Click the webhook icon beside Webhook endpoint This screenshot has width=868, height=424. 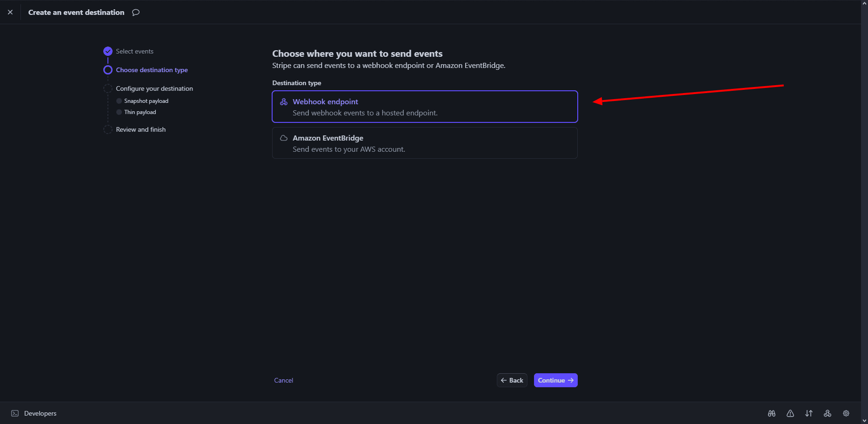pos(283,101)
